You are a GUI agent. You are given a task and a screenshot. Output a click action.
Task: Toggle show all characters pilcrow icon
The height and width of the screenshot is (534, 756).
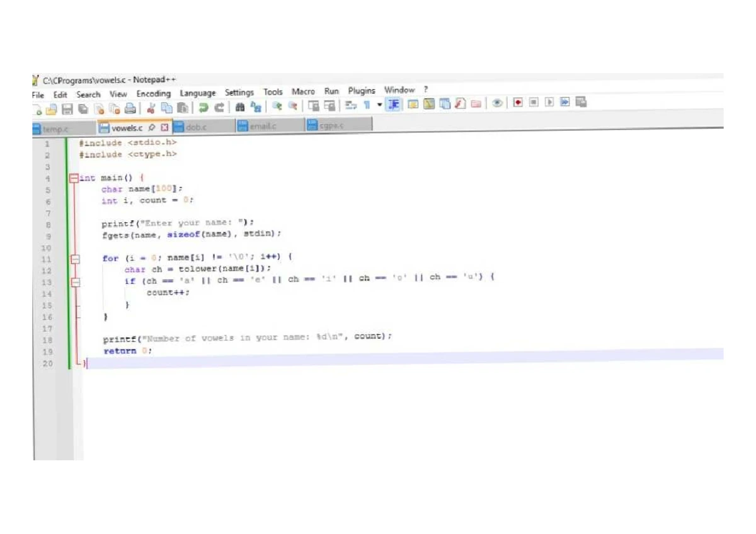point(367,105)
